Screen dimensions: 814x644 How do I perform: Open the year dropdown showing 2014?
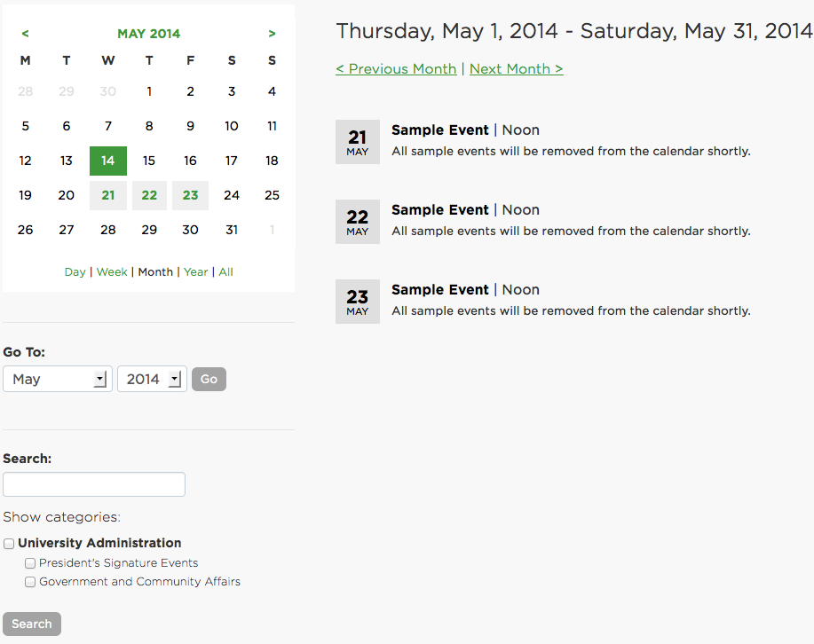(x=152, y=379)
